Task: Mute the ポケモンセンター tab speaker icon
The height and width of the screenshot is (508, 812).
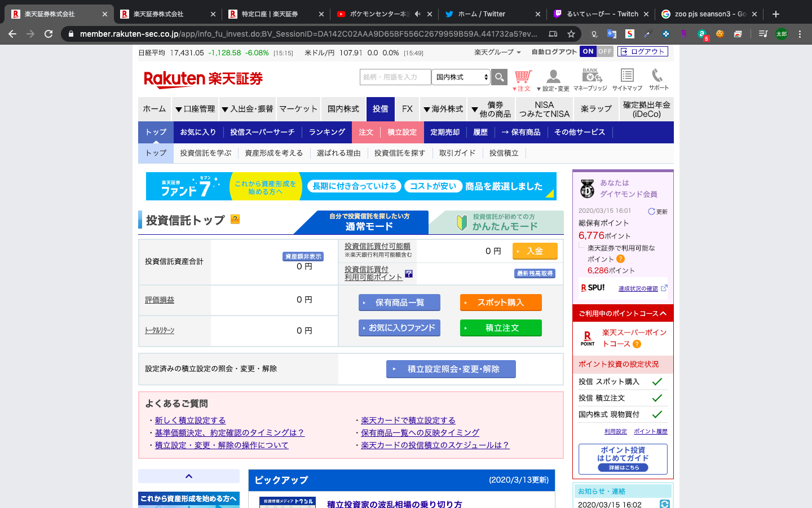Action: pos(418,14)
